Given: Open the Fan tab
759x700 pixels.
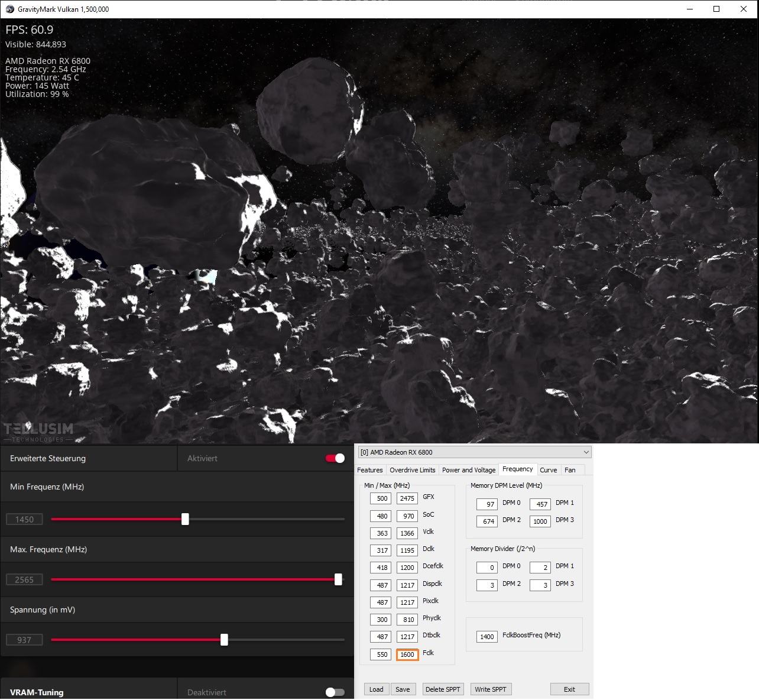Looking at the screenshot, I should click(570, 470).
